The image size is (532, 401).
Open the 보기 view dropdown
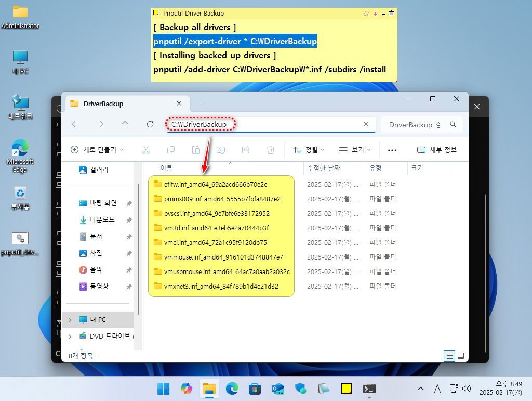click(355, 150)
